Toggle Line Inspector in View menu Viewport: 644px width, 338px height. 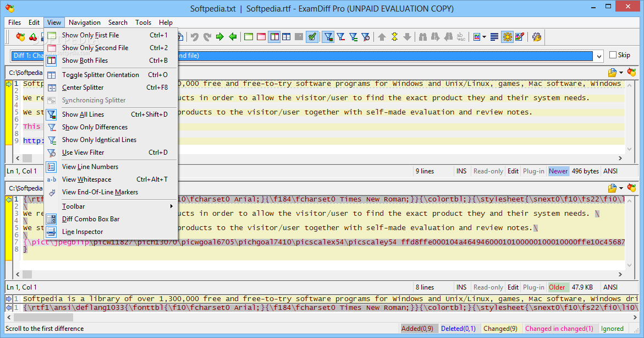(111, 232)
